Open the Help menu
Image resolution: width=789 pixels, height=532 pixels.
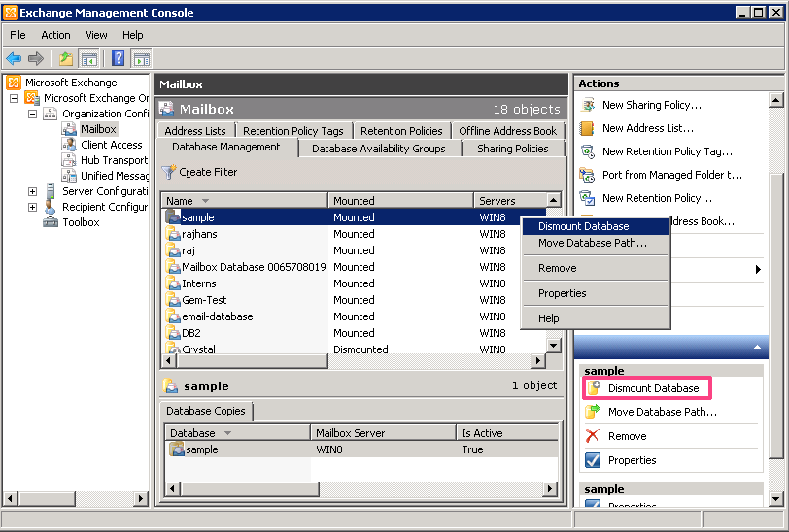[133, 35]
